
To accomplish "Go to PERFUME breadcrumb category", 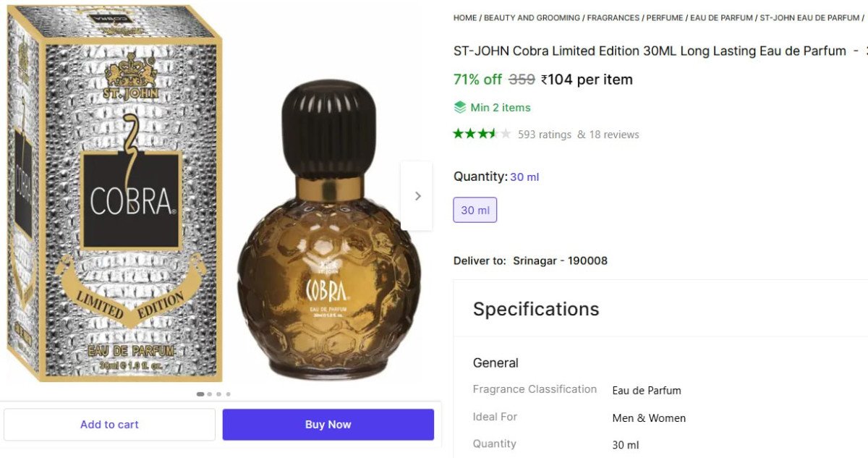I will click(665, 17).
